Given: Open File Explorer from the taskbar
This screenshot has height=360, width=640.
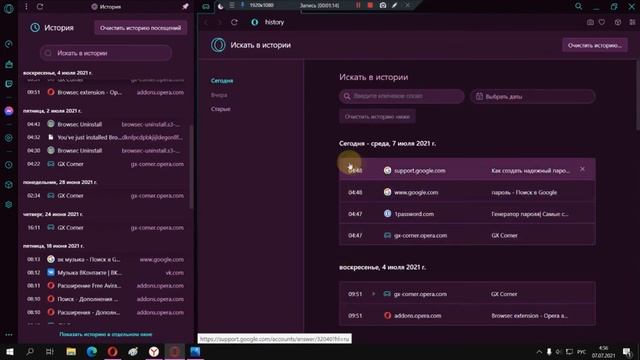Looking at the screenshot, I should coord(71,351).
